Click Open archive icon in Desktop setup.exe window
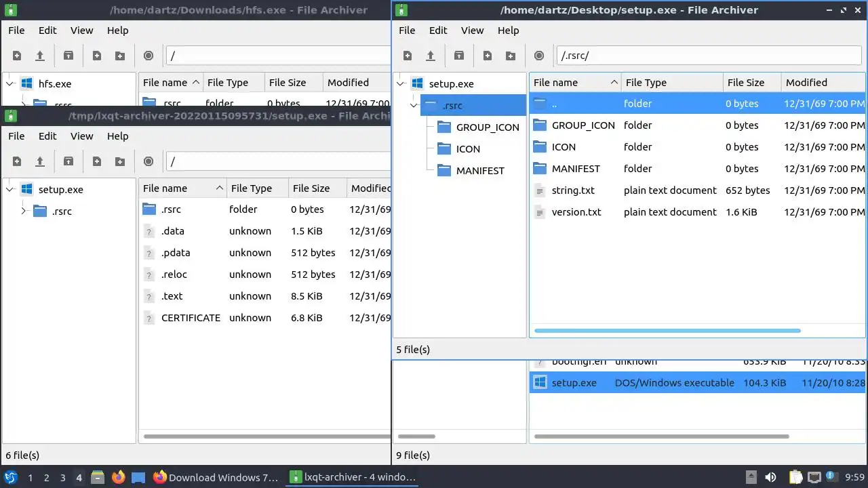 pyautogui.click(x=431, y=56)
